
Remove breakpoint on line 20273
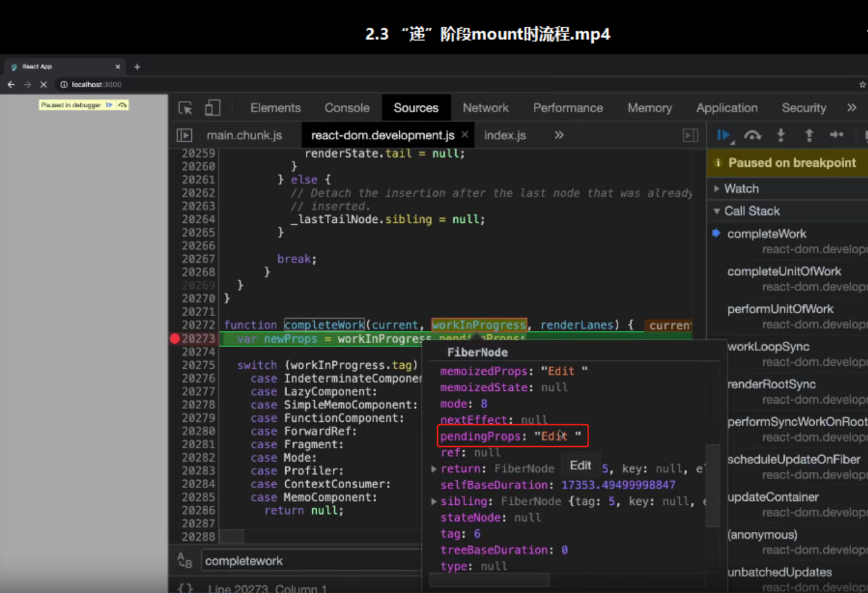(175, 339)
